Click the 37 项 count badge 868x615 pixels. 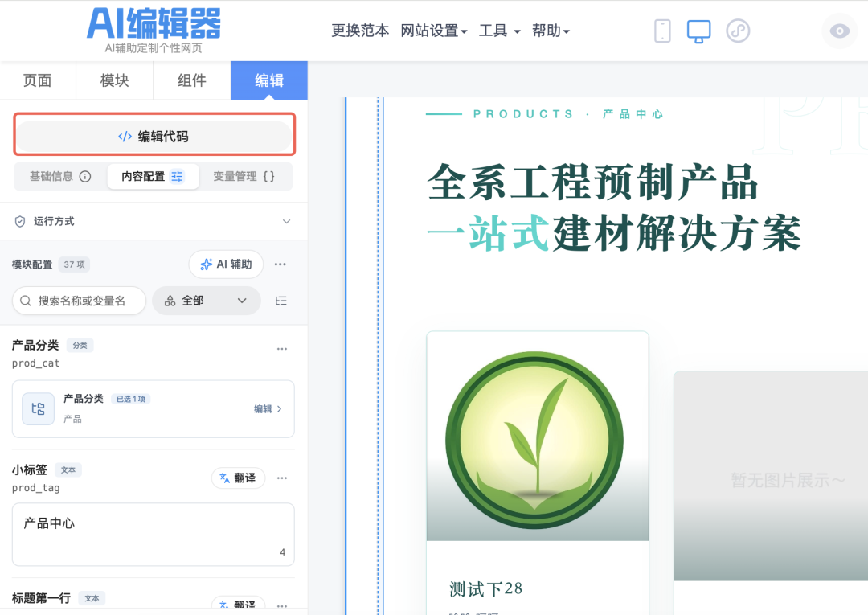coord(74,264)
